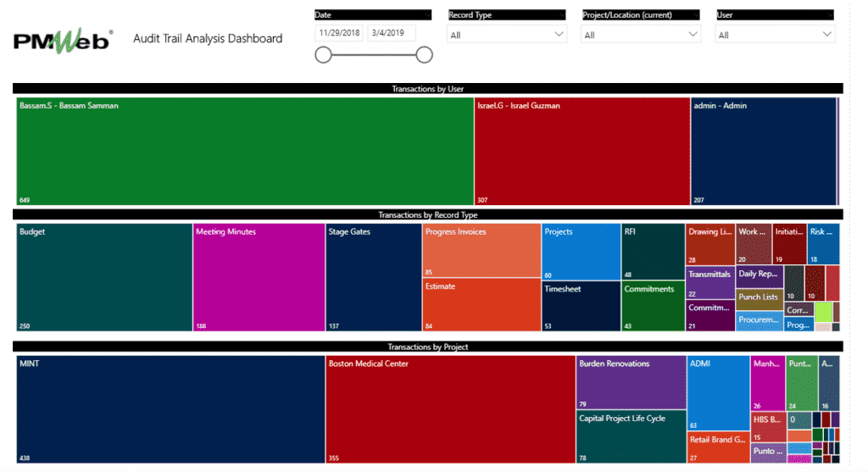Viewport: 868px width, 472px height.
Task: Click the right date slider handle
Action: coord(425,55)
